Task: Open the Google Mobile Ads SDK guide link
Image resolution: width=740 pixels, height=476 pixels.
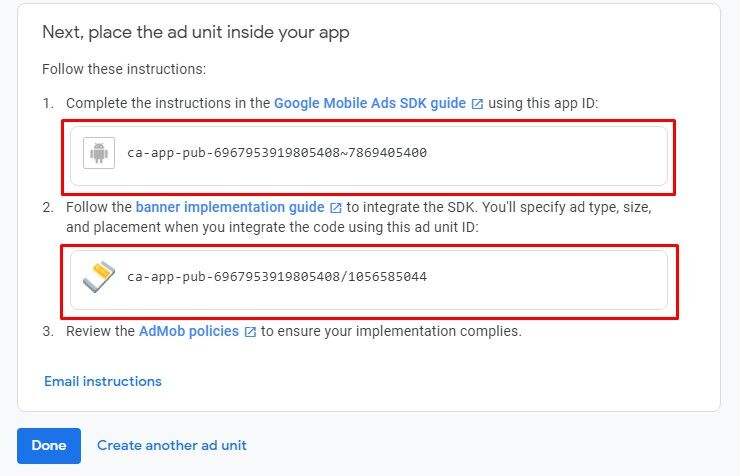Action: click(x=369, y=103)
